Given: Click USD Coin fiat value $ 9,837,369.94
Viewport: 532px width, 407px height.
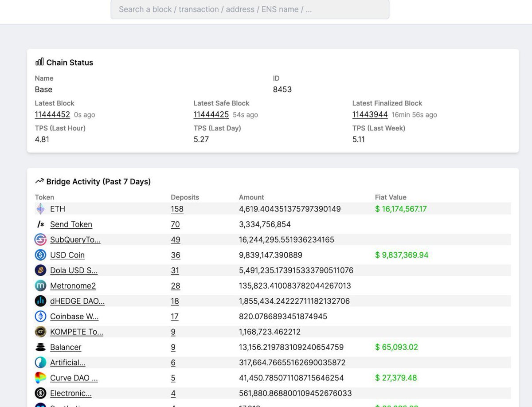Looking at the screenshot, I should tap(402, 255).
